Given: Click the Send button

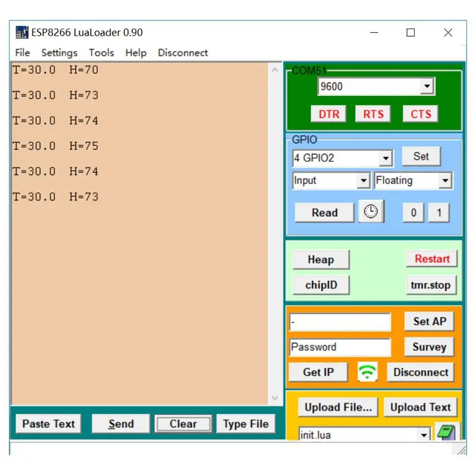Looking at the screenshot, I should [121, 424].
